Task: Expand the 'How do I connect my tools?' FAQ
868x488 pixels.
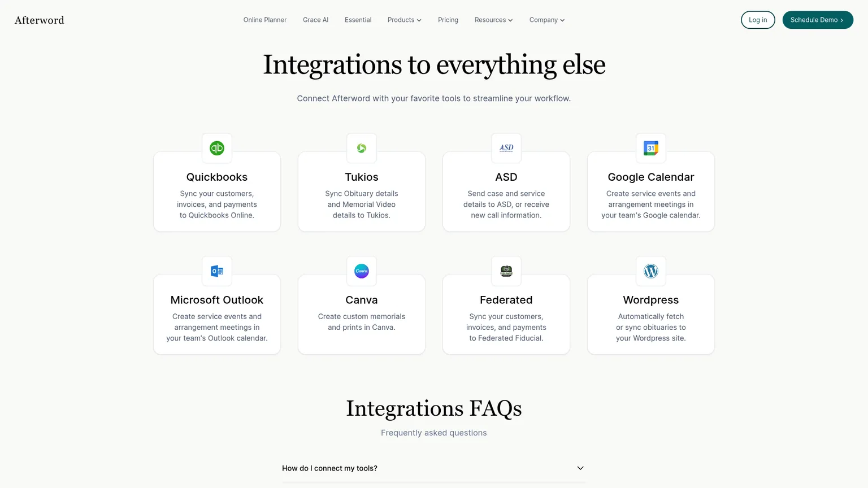Action: (434, 468)
